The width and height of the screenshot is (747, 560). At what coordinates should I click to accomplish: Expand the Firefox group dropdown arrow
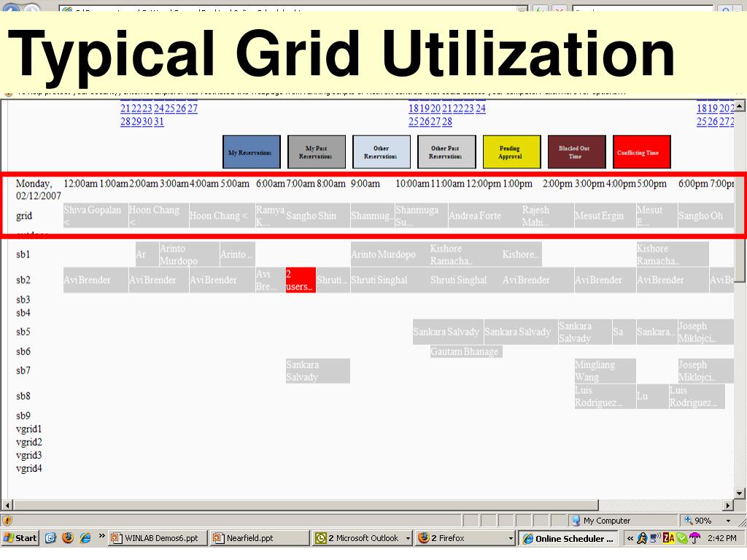coord(511,539)
